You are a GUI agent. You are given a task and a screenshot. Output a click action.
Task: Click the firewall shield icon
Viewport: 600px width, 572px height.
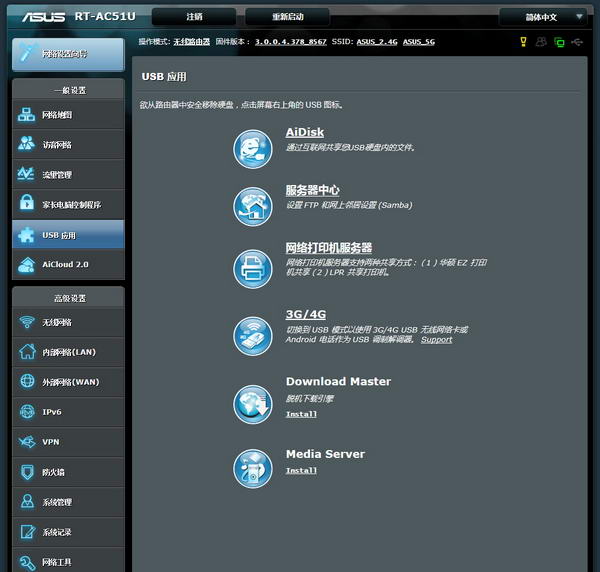coord(27,472)
